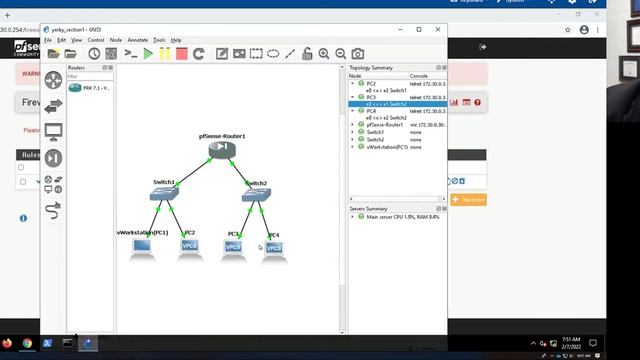Open browser profile account icon
The image size is (640, 360).
(584, 30)
